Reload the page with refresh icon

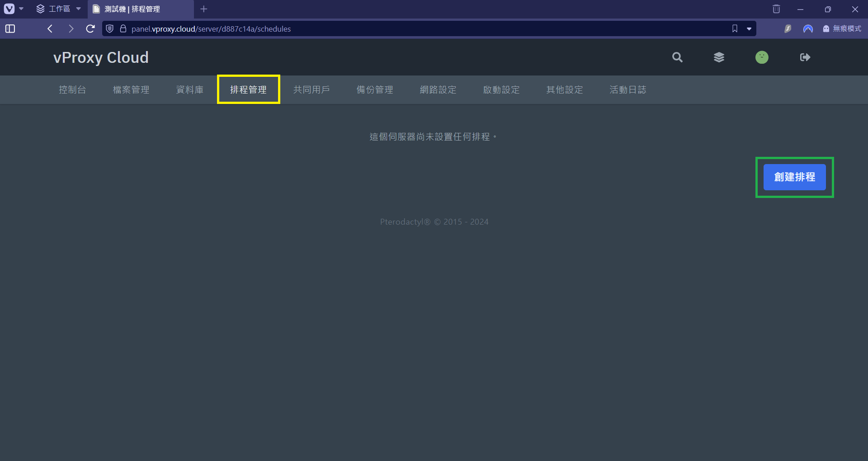(90, 29)
